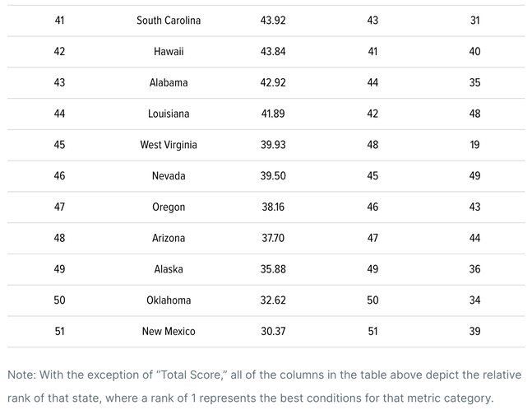Viewport: 532px width, 419px height.
Task: Select New Mexico's score 30.37
Action: (273, 332)
